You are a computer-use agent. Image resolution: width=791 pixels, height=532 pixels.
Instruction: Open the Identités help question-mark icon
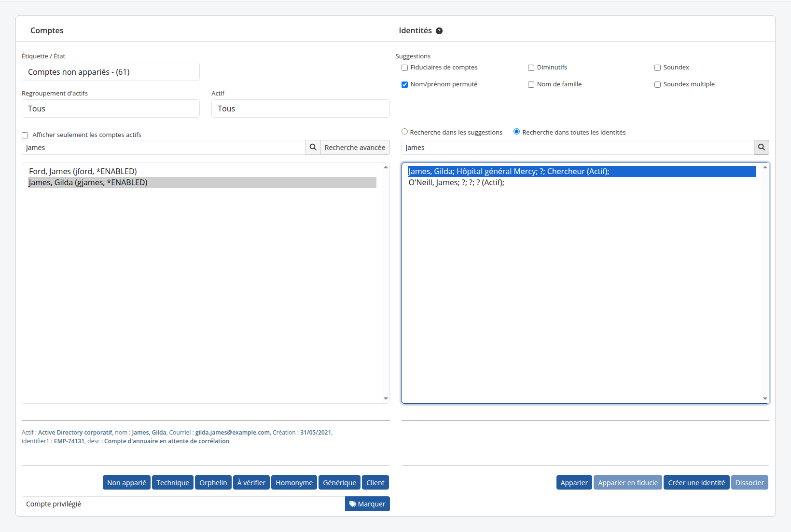click(x=439, y=31)
